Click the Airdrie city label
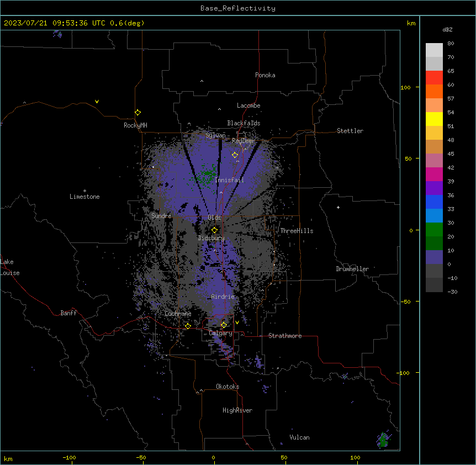Viewport: 476px width, 465px height. (x=223, y=297)
